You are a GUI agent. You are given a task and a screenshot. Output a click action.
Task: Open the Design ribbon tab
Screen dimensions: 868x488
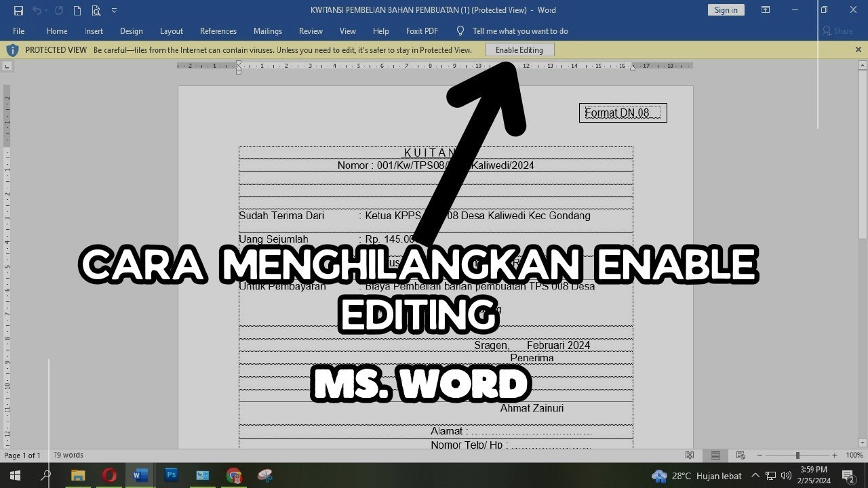[131, 31]
